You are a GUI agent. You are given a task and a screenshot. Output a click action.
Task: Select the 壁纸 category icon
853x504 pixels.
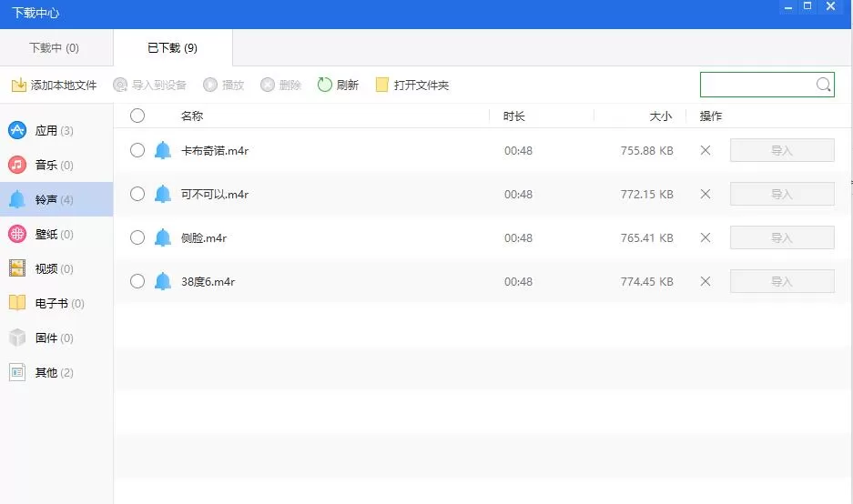click(x=17, y=234)
